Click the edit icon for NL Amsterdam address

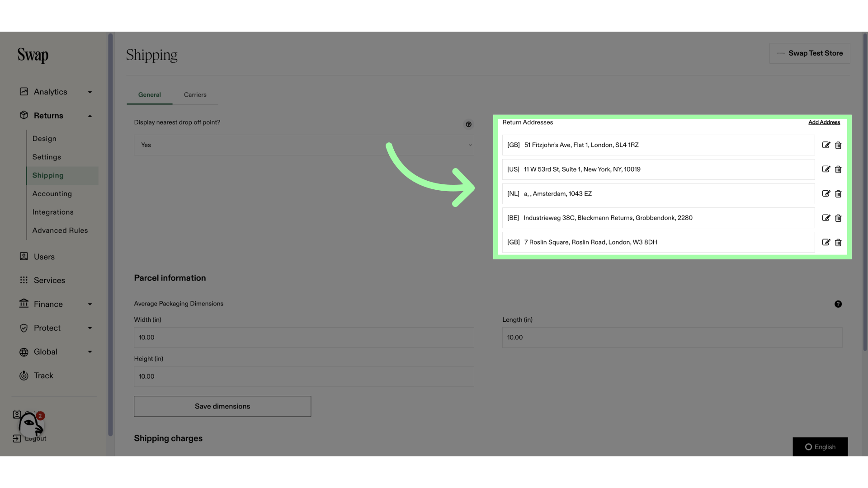[x=826, y=194]
